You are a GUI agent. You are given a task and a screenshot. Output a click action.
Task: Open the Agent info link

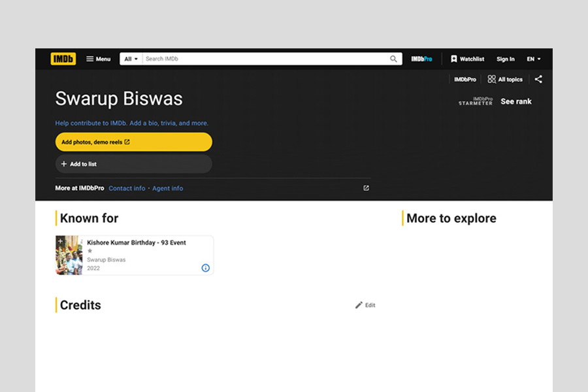[167, 188]
